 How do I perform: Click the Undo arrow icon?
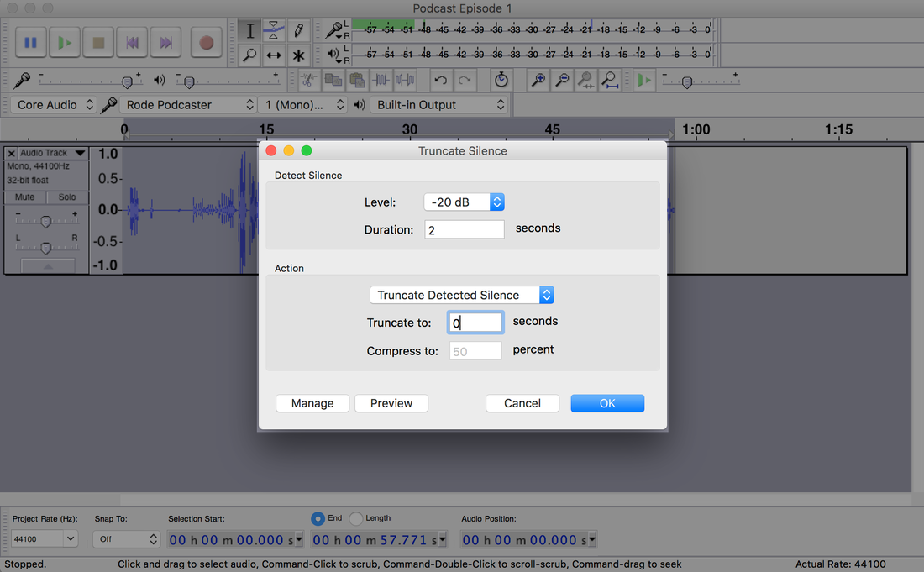(x=440, y=80)
